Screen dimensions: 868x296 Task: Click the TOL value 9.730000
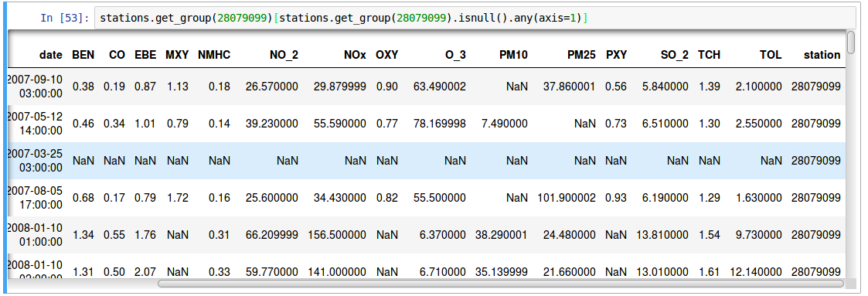click(758, 235)
